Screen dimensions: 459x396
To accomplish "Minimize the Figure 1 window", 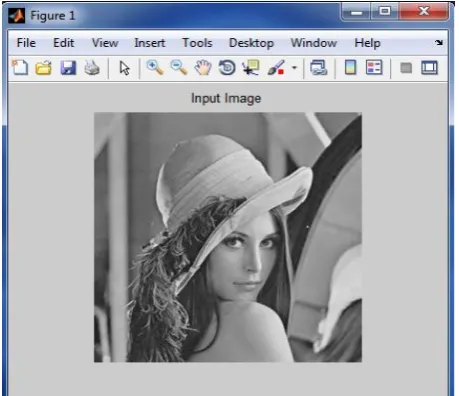I will [x=356, y=12].
